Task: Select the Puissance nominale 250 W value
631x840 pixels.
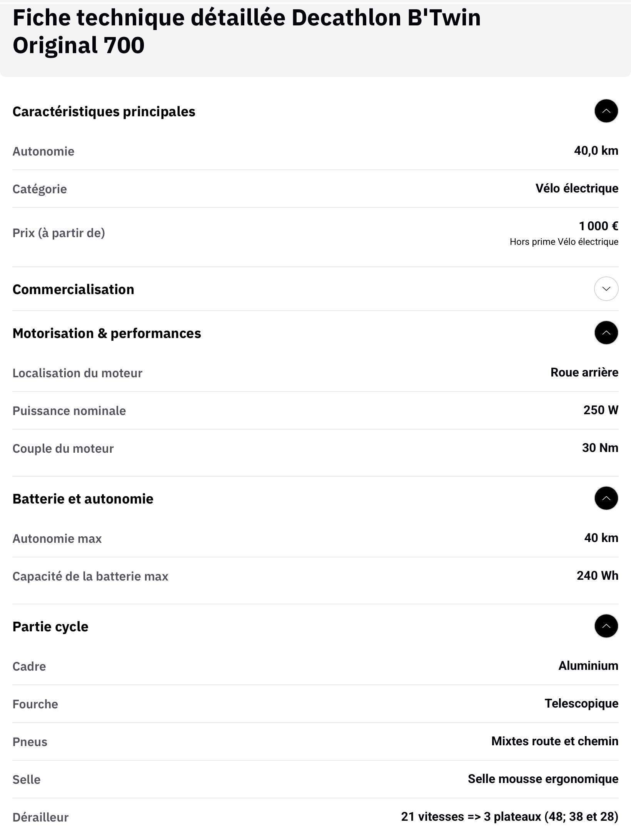Action: click(x=601, y=410)
